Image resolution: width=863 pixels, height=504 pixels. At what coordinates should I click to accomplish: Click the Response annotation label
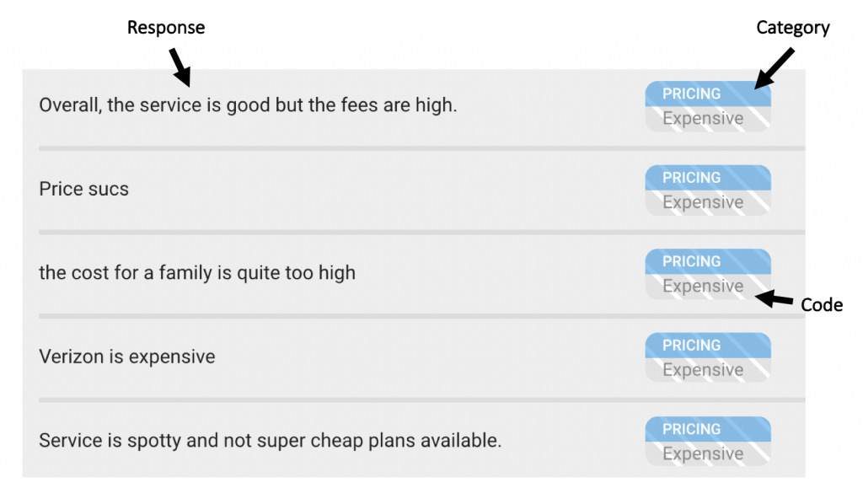[166, 28]
